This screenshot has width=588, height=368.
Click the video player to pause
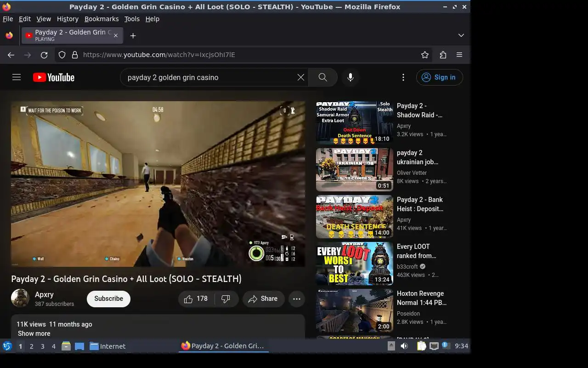point(158,184)
